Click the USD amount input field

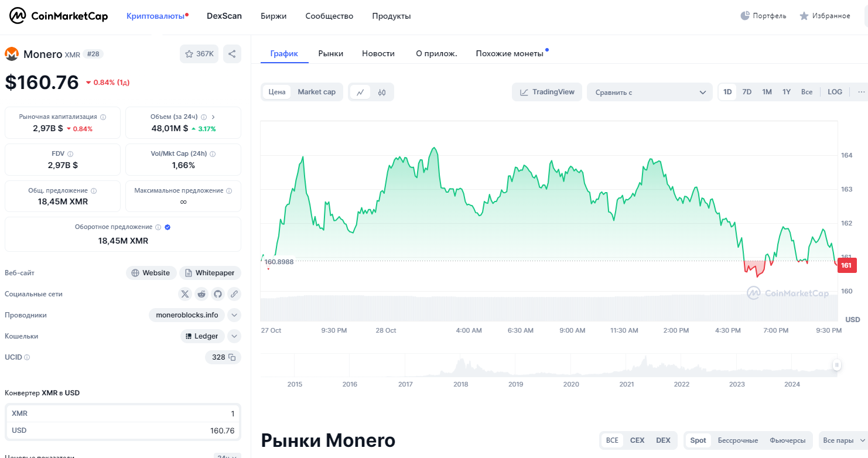[x=122, y=430]
